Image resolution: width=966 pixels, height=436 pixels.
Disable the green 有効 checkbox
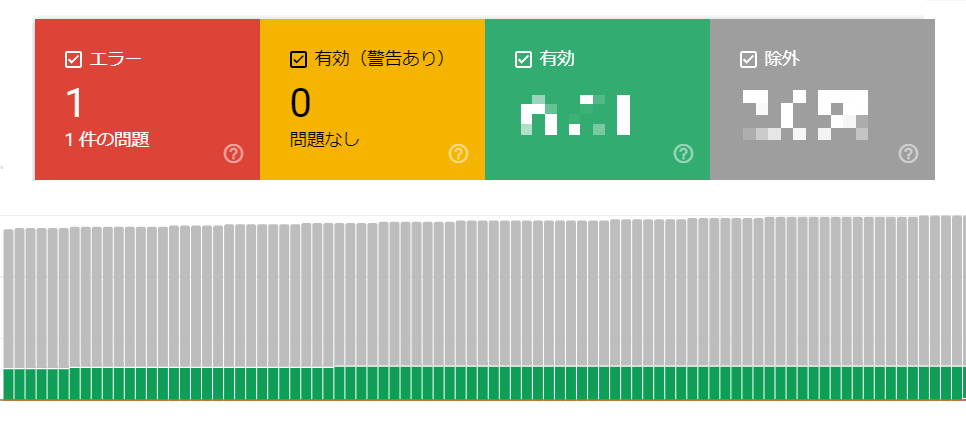pyautogui.click(x=522, y=60)
